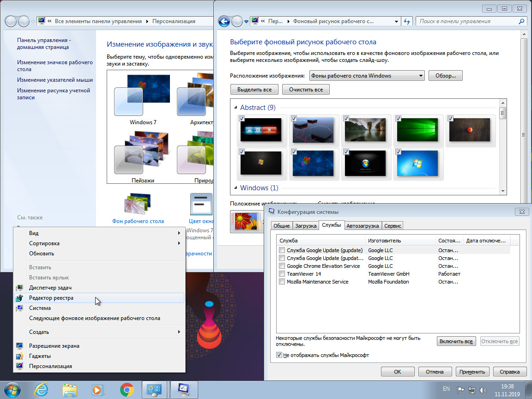The width and height of the screenshot is (532, 399).
Task: Launch Google Chrome from the taskbar
Action: [x=127, y=390]
